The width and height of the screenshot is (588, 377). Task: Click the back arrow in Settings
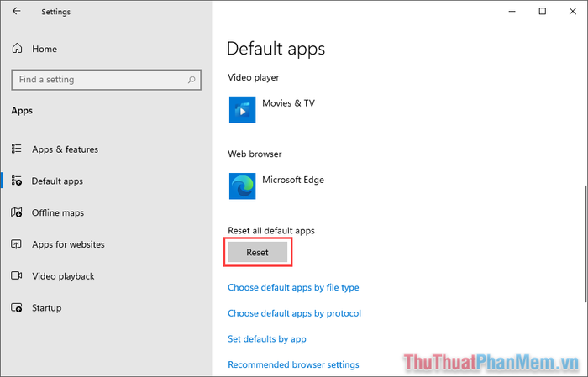(16, 11)
